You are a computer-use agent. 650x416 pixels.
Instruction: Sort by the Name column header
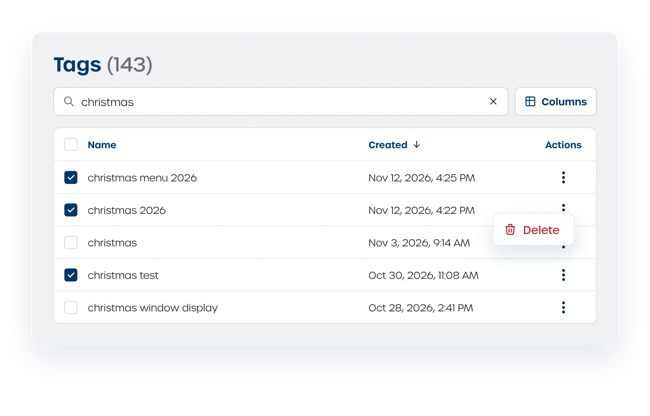pos(102,145)
